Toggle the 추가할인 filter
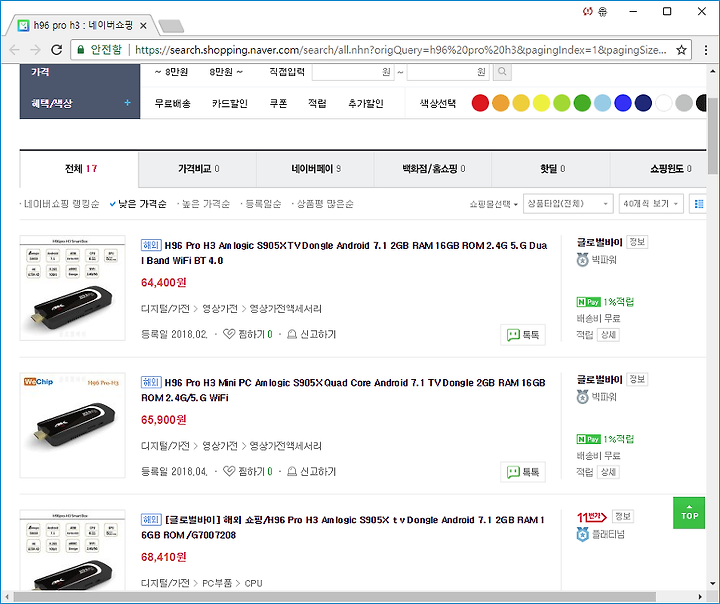The height and width of the screenshot is (604, 720). click(x=366, y=103)
